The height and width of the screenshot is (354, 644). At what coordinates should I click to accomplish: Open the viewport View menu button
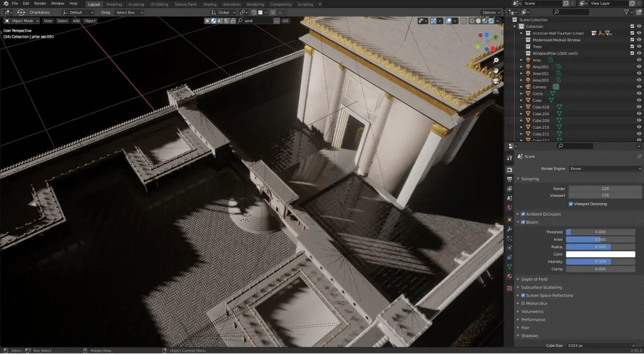pyautogui.click(x=48, y=21)
